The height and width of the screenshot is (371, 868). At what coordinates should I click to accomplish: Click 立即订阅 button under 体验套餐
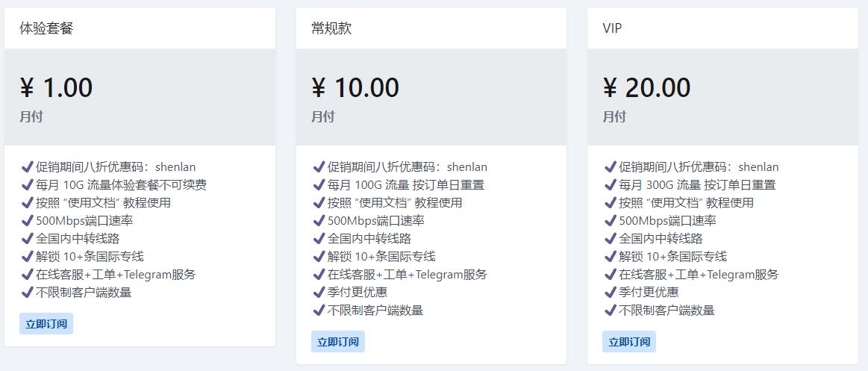tap(46, 324)
